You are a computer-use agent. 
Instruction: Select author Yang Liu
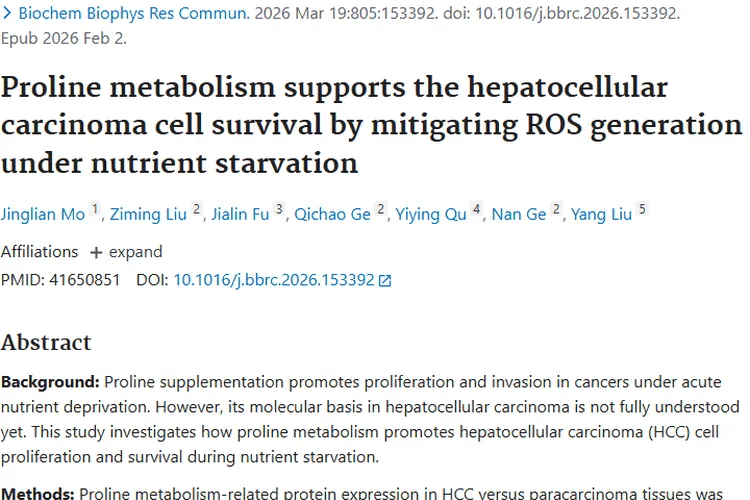click(x=601, y=214)
